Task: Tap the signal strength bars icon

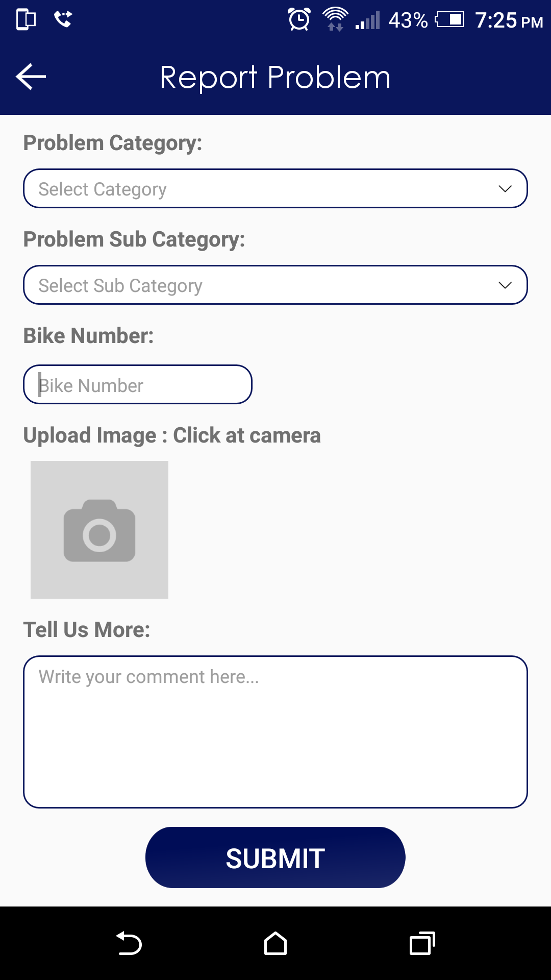Action: pyautogui.click(x=368, y=20)
